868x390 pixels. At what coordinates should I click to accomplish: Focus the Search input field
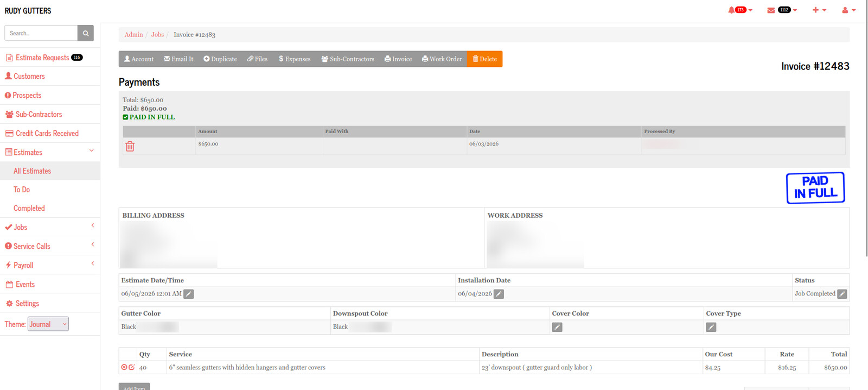41,33
